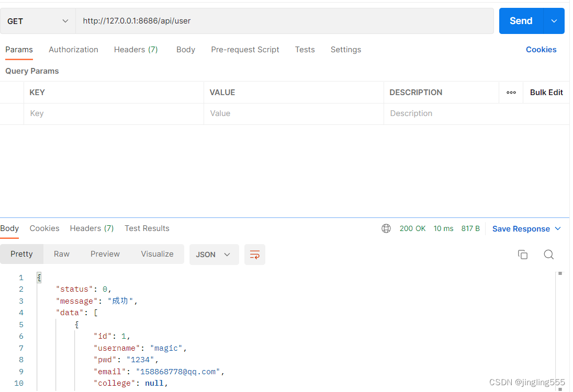Click the Key input cell
The image size is (573, 392).
(114, 113)
